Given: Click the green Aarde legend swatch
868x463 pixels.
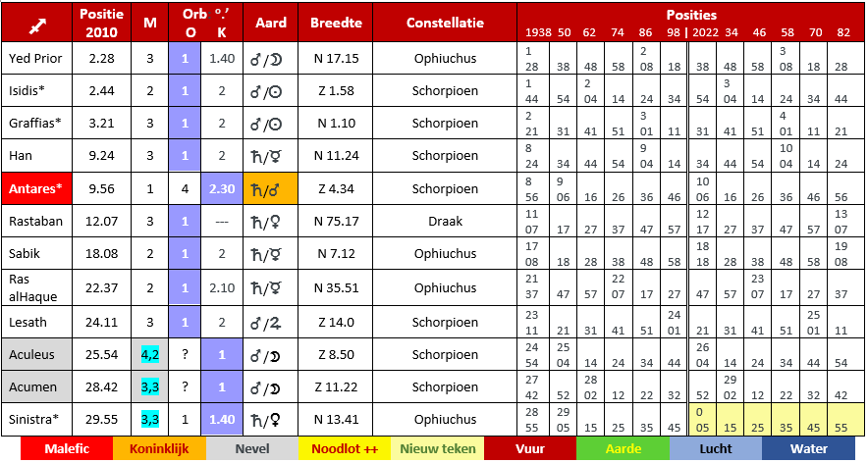Looking at the screenshot, I should coord(623,448).
